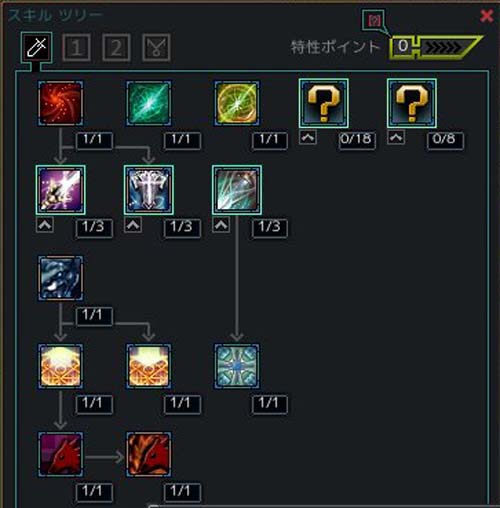
Task: Click the green crystal burst skill icon
Action: click(x=149, y=103)
